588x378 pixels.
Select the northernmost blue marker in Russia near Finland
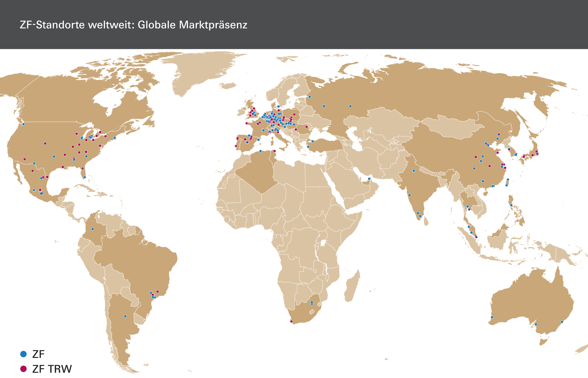310,97
